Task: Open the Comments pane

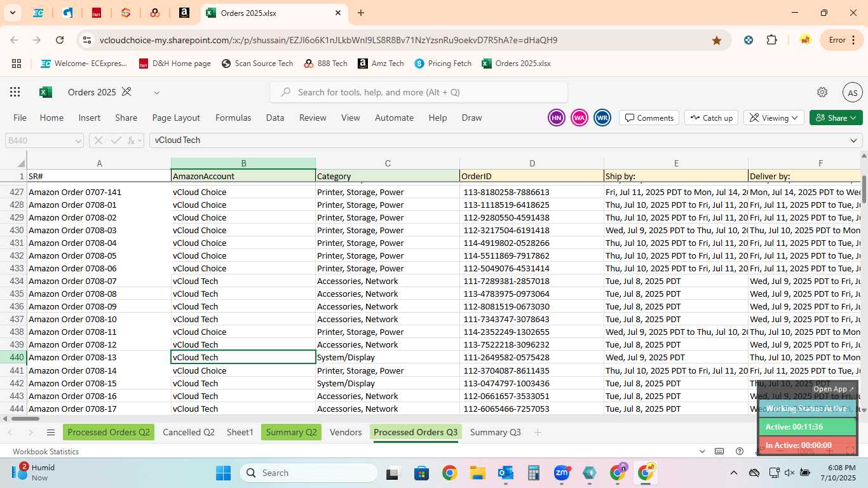Action: tap(649, 118)
